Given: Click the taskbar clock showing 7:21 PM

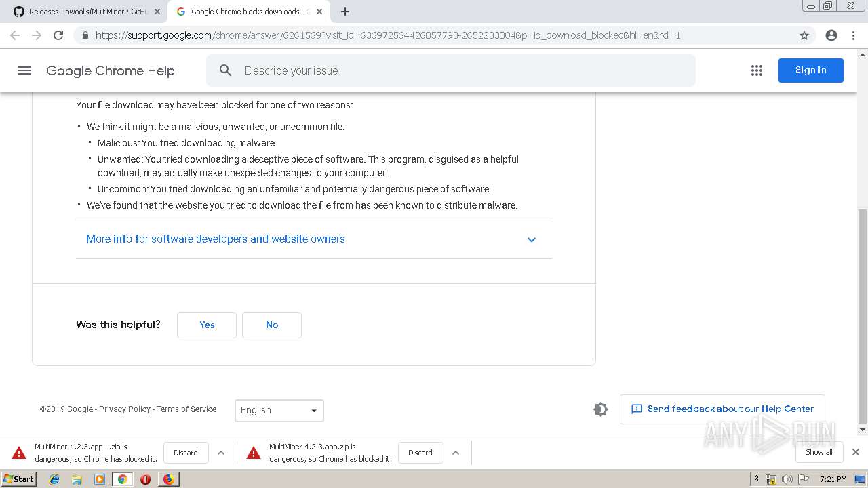Looking at the screenshot, I should (x=833, y=479).
